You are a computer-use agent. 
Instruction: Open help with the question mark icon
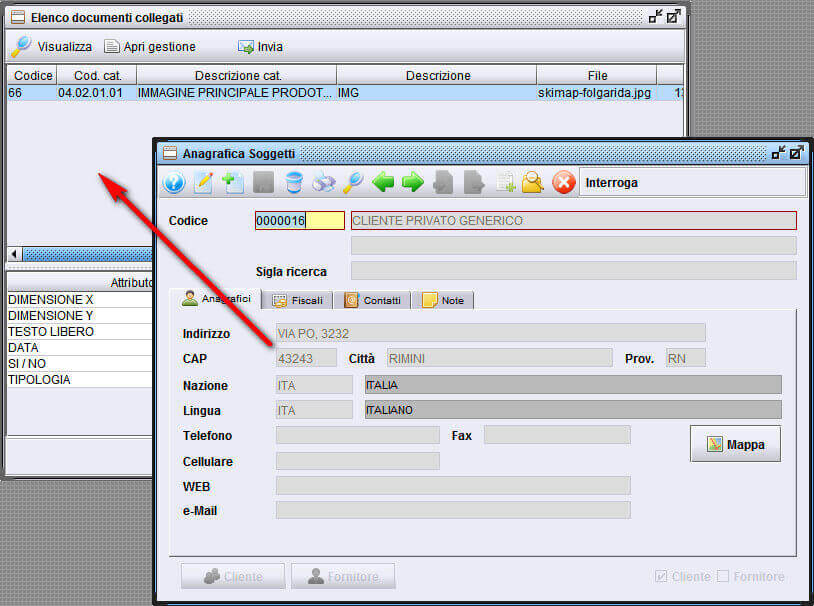click(x=173, y=183)
